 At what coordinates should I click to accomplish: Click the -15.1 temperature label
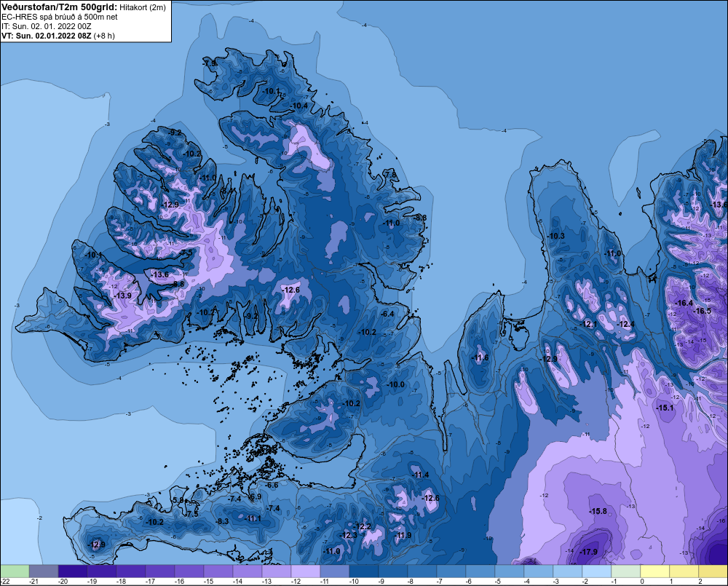pos(665,408)
